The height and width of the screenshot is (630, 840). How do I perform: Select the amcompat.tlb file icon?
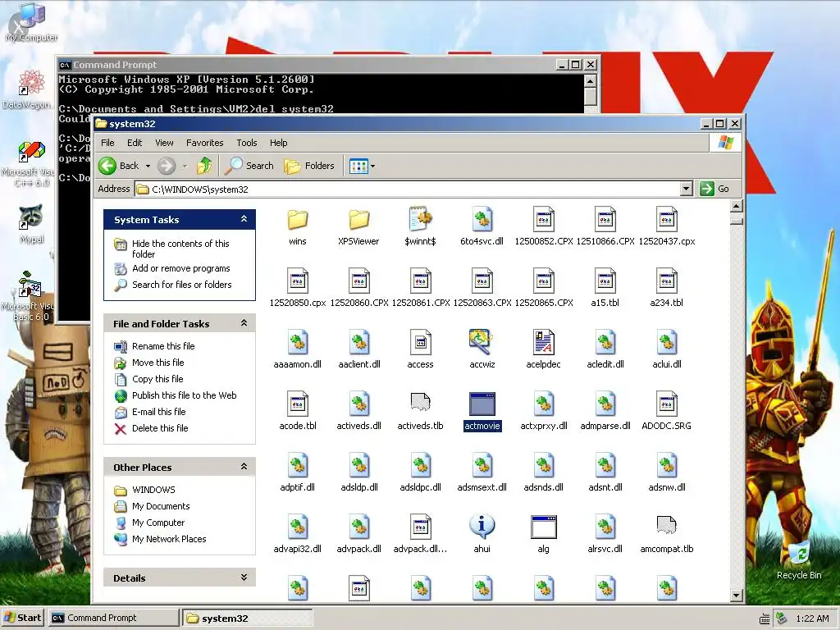point(667,526)
